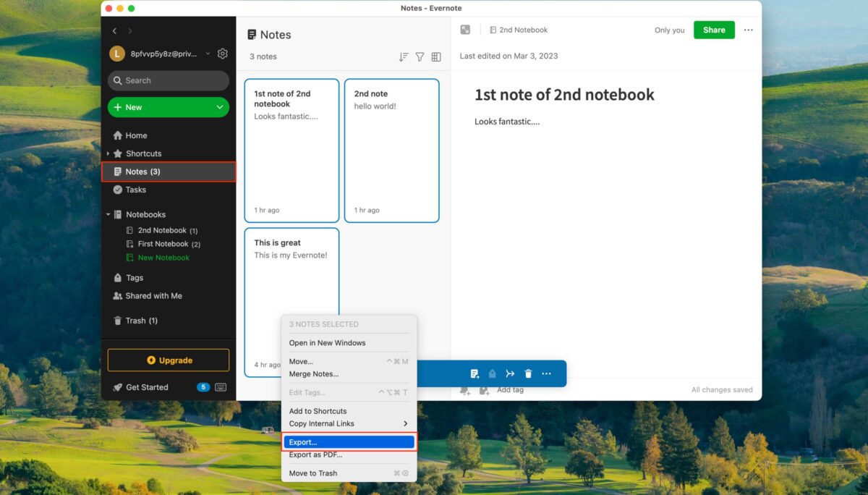
Task: Click the move notes icon in blue toolbar
Action: point(475,373)
